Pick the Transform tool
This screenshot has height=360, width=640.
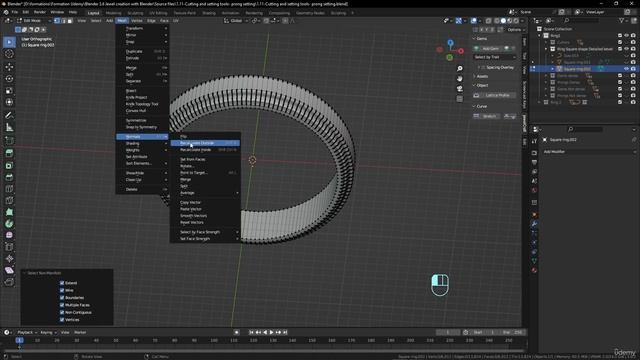(9, 102)
